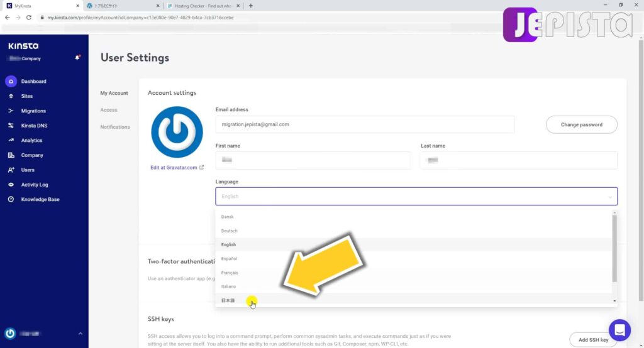Select the My Account settings tab
Viewport: 644px width, 348px height.
(114, 93)
